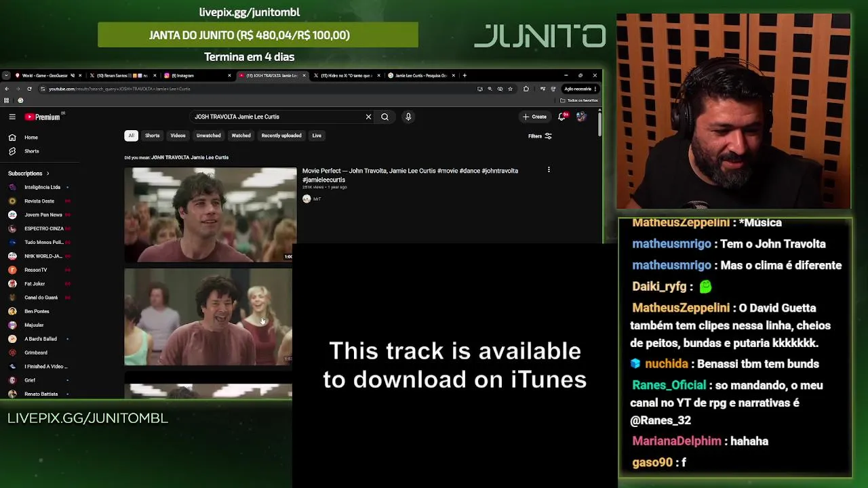Open the Chrome apps grid shortcut

tap(6, 100)
